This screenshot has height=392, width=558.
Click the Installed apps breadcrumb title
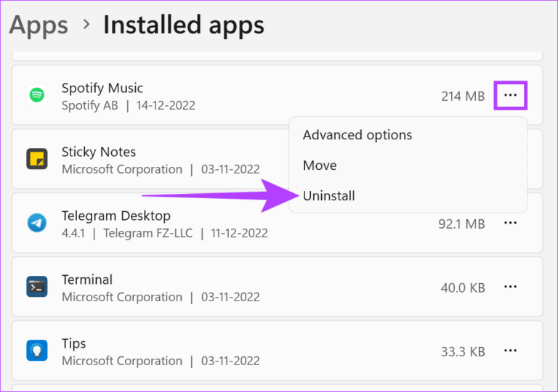point(184,25)
